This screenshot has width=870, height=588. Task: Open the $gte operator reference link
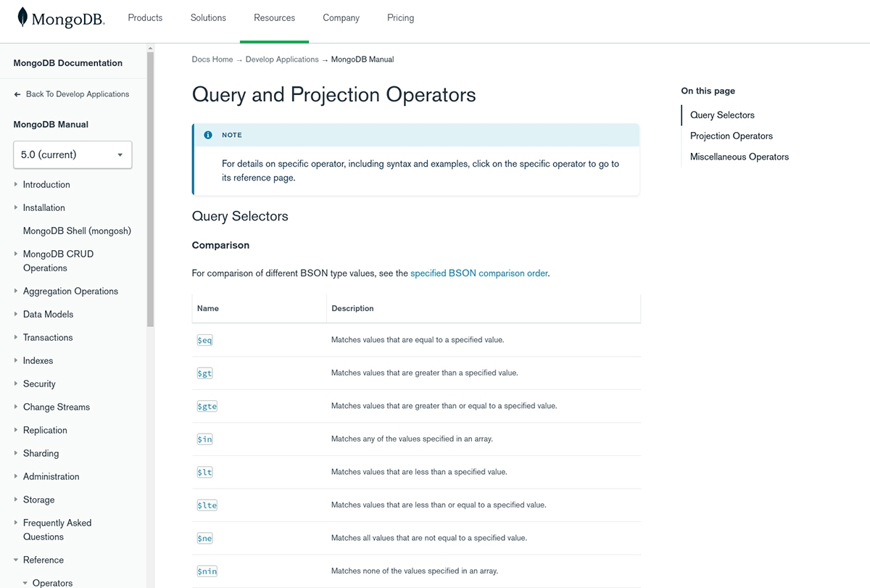[x=207, y=406]
